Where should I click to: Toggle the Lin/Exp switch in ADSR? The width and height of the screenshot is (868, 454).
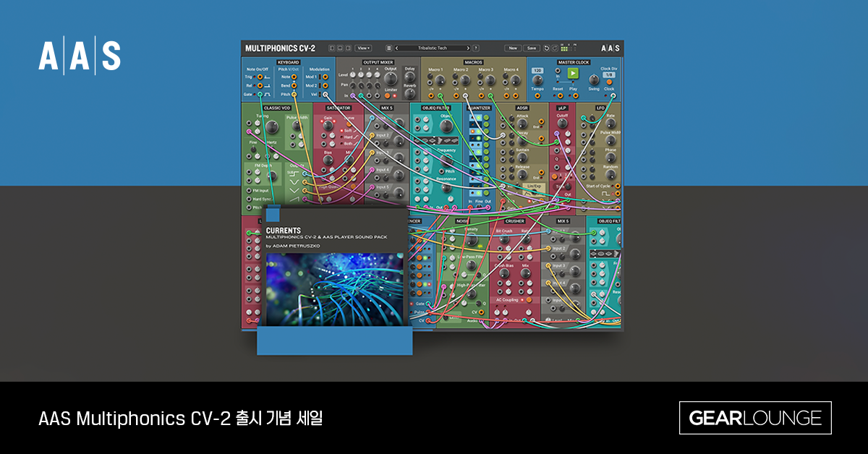535,190
